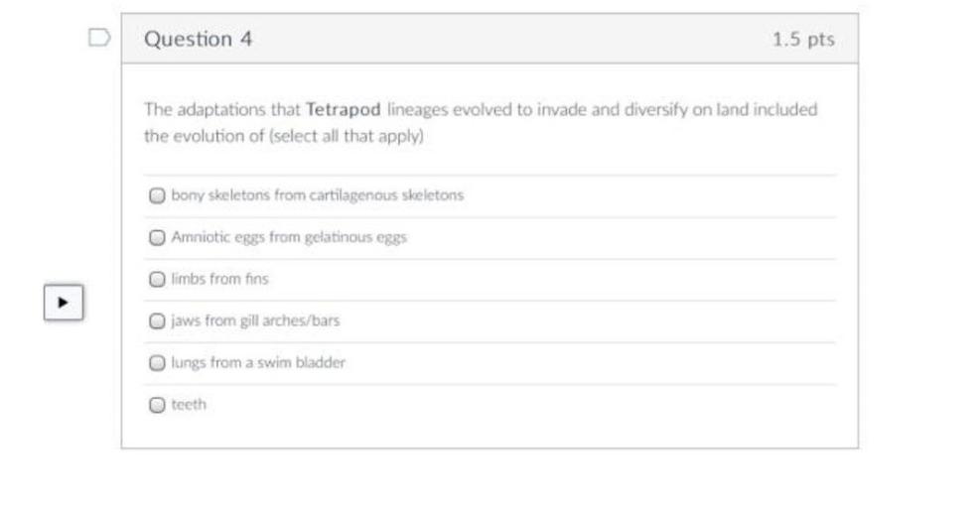The height and width of the screenshot is (508, 980).
Task: Toggle the 'teeth' checkbox
Action: (x=158, y=405)
